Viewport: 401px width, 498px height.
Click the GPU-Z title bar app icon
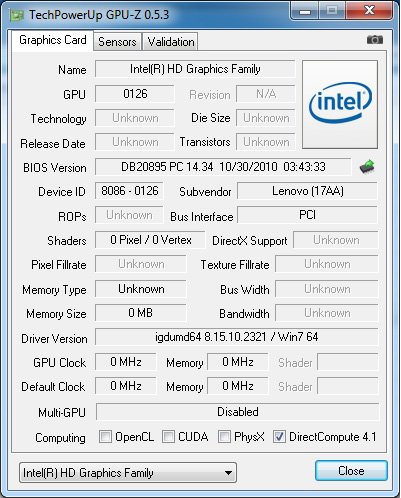17,15
